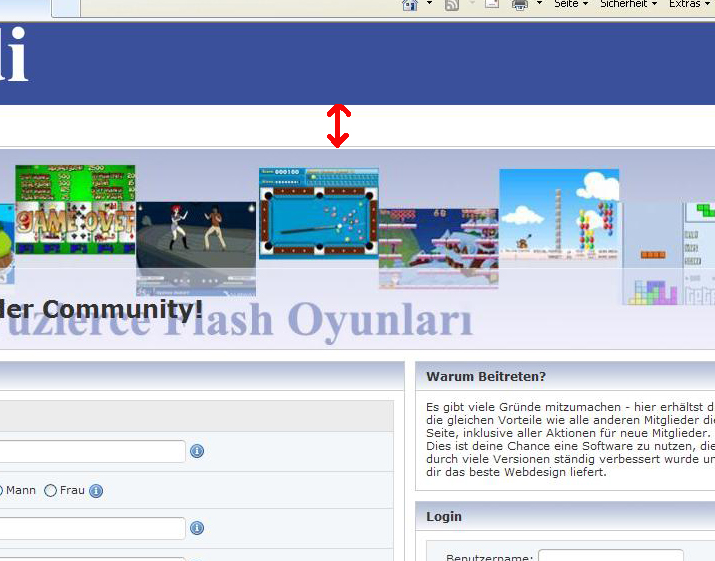Click the Read Mail envelope icon
The height and width of the screenshot is (561, 715).
pyautogui.click(x=492, y=4)
